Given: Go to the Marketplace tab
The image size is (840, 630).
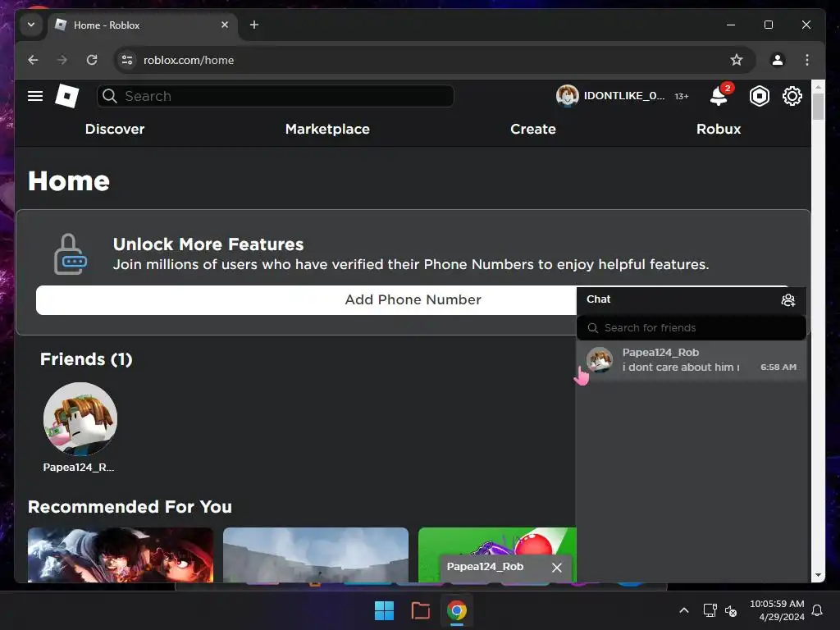Looking at the screenshot, I should (327, 129).
